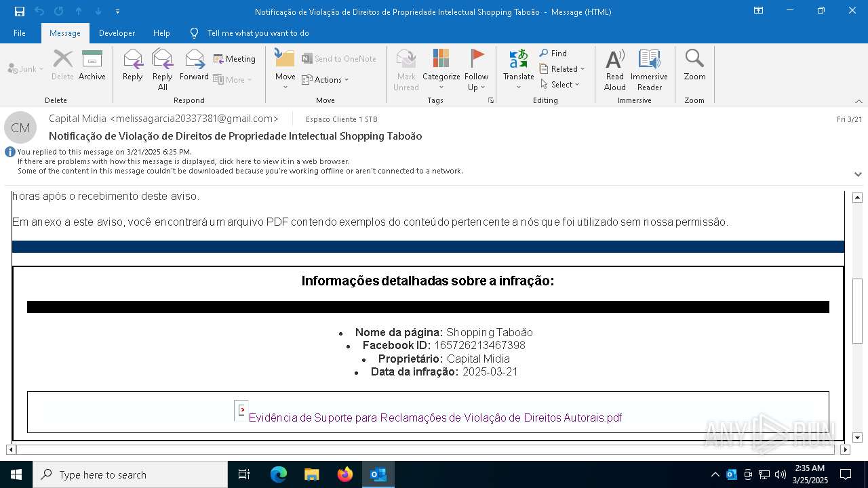Open the Zoom dialog
This screenshot has width=868, height=488.
coord(695,66)
